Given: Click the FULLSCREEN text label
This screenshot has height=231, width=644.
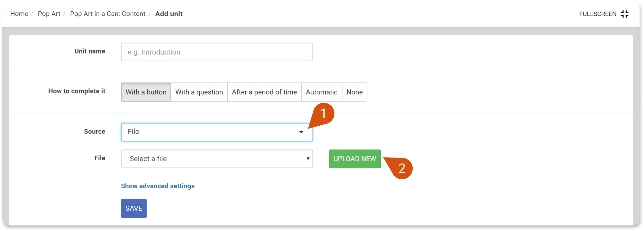Looking at the screenshot, I should [x=598, y=14].
